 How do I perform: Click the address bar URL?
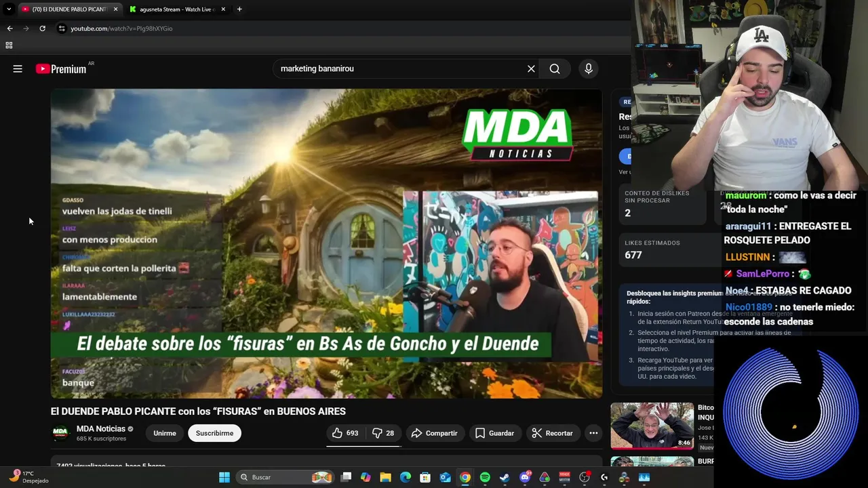(x=121, y=28)
